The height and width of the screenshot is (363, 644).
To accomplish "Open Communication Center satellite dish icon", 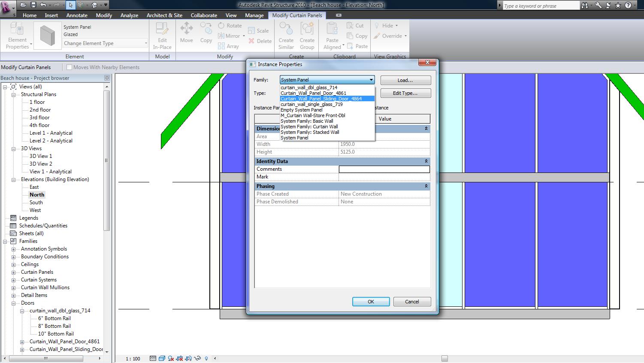I will [608, 6].
